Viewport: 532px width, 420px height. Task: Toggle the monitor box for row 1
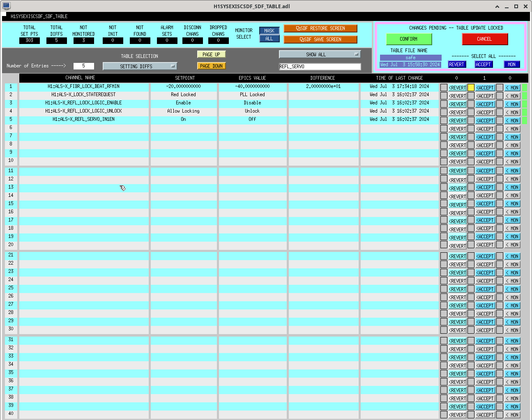pos(500,88)
